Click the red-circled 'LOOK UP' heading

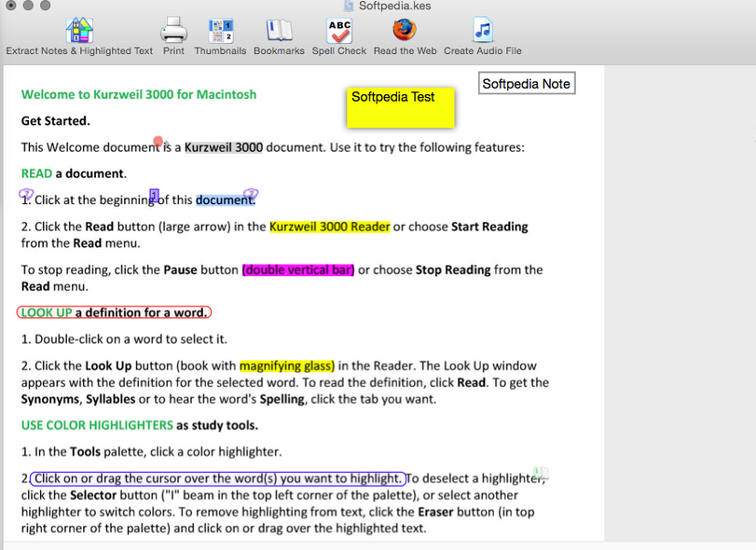click(x=114, y=312)
